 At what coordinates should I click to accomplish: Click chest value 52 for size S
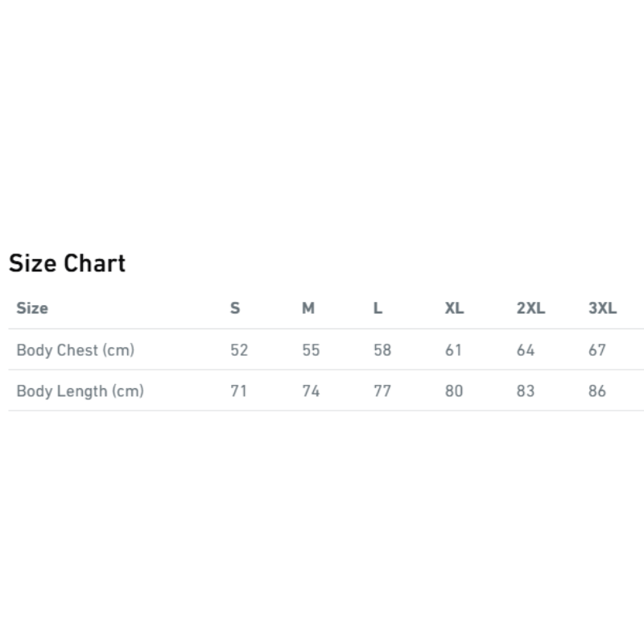click(239, 350)
